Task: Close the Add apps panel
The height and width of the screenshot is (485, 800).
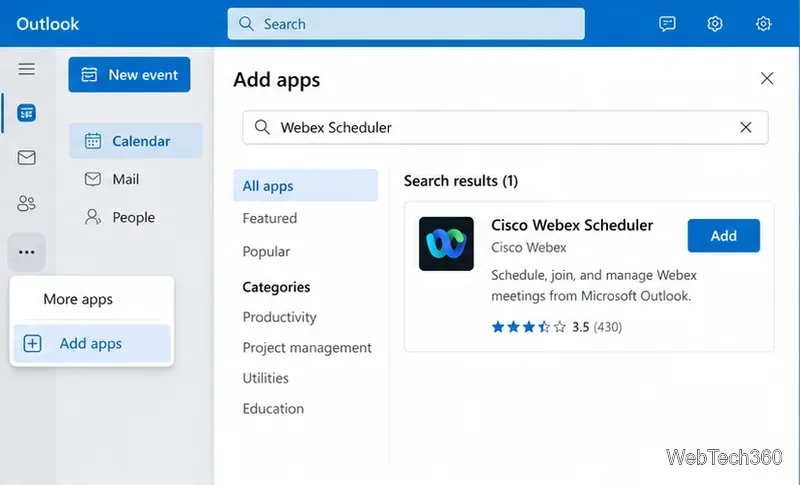Action: coord(767,79)
